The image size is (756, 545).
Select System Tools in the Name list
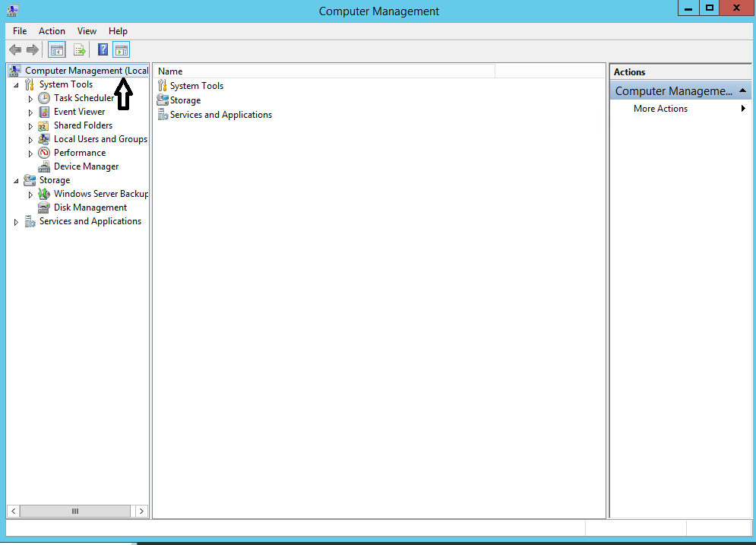click(x=197, y=86)
